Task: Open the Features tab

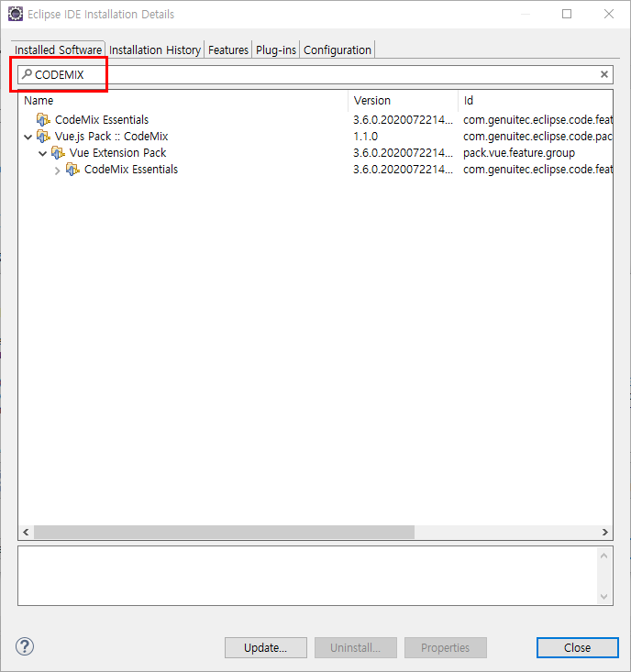Action: click(x=228, y=50)
